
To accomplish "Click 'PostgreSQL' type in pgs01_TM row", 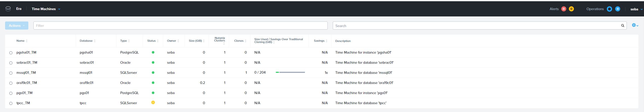I will pyautogui.click(x=129, y=93).
